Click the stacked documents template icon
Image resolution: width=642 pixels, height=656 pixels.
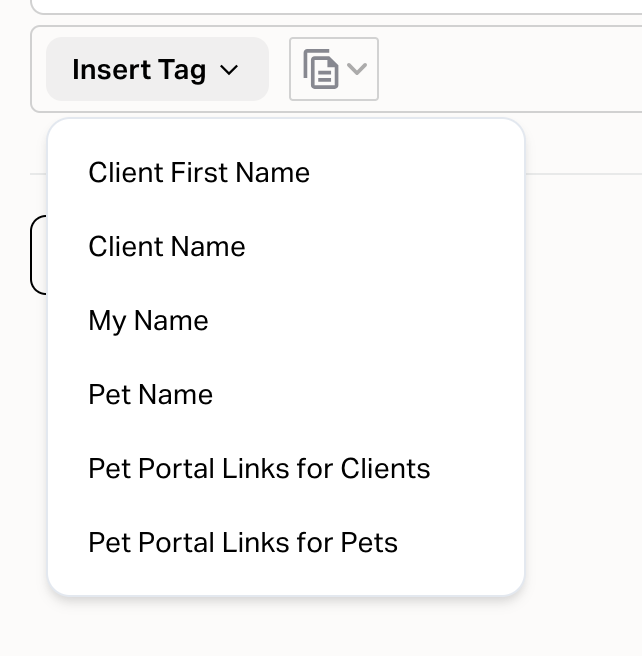(x=320, y=70)
